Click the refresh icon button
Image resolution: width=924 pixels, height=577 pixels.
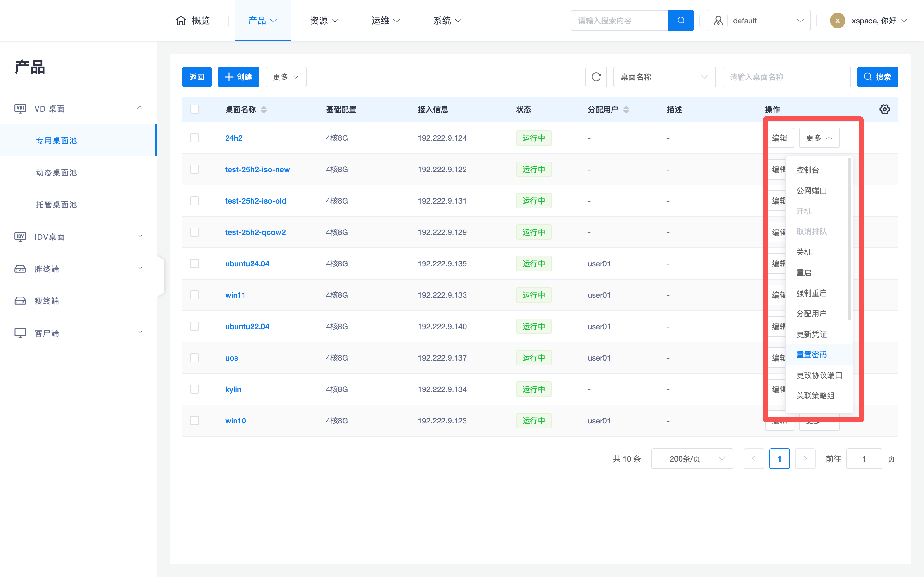point(596,77)
